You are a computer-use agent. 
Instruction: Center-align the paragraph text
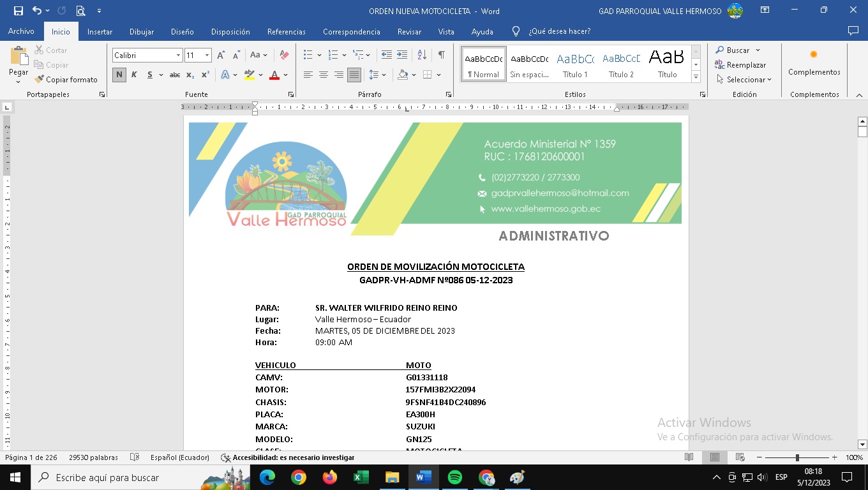click(x=323, y=75)
